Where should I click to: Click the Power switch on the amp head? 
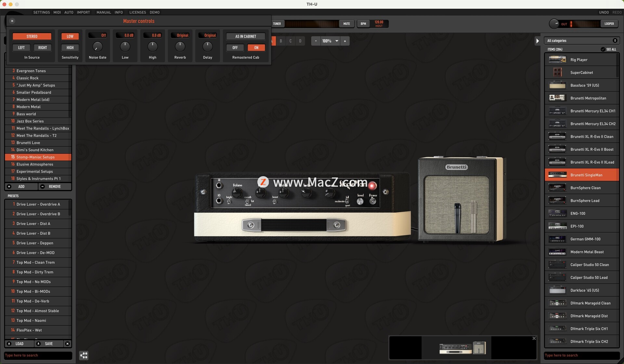click(373, 201)
